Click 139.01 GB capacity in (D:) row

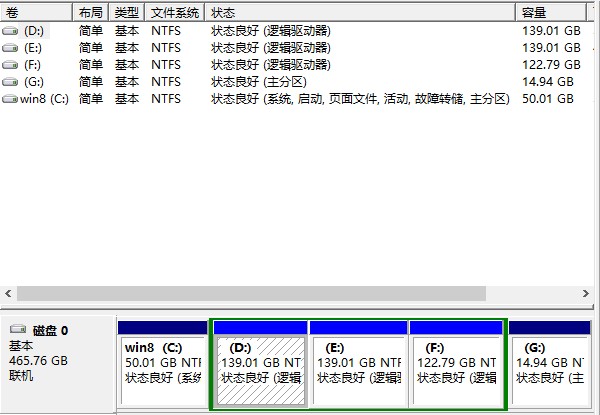pyautogui.click(x=551, y=31)
